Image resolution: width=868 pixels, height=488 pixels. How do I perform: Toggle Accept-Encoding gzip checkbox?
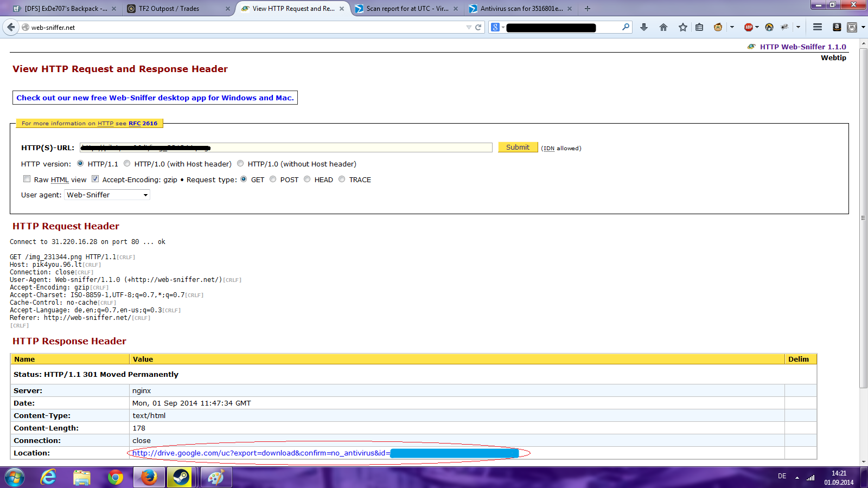(95, 179)
